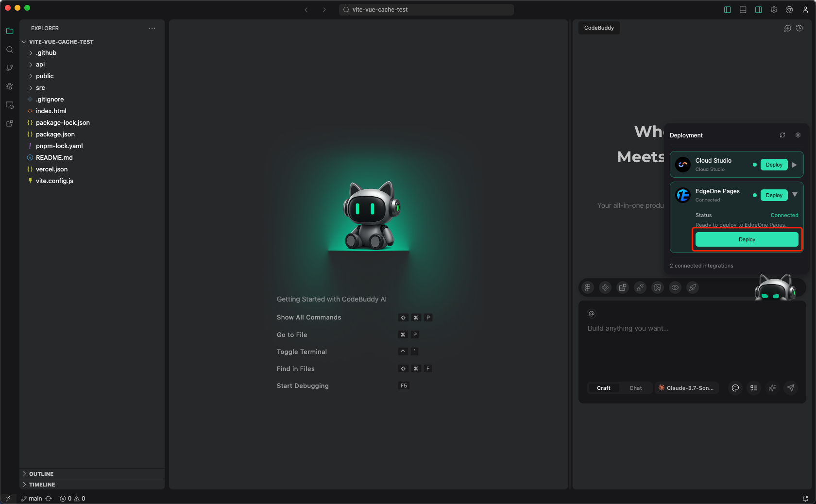Screen dimensions: 816x504
Task: Toggle the primary left sidebar
Action: [x=727, y=10]
